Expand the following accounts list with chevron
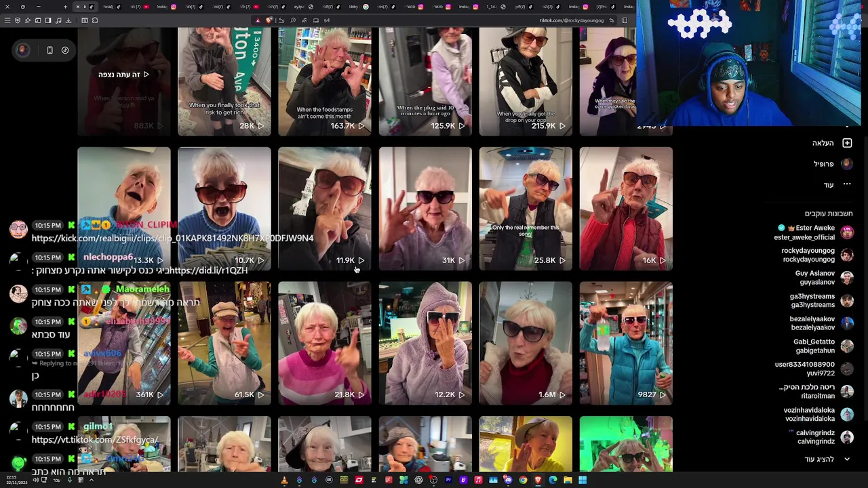The image size is (868, 488). tap(847, 459)
